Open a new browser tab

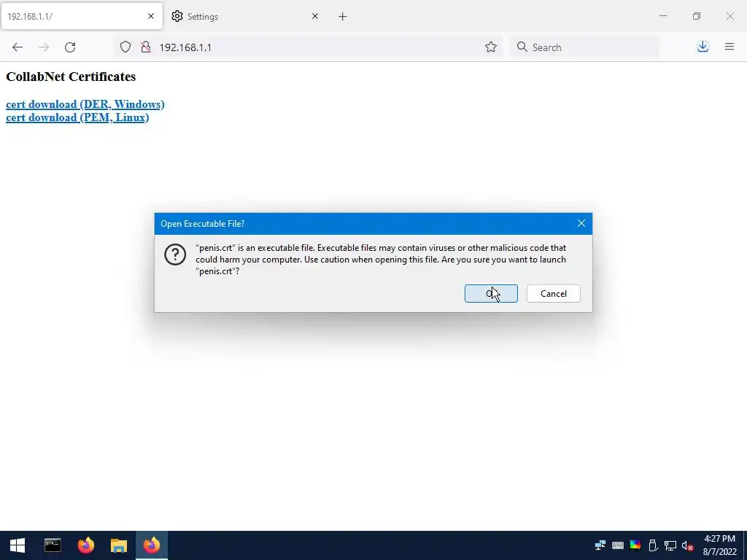point(343,17)
